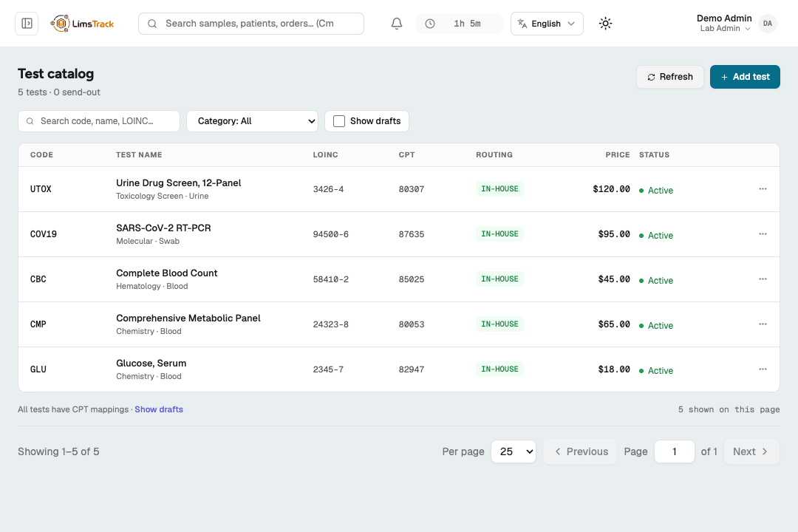Click LOINC value 58410-2
Viewport: 798px width, 532px height.
click(x=331, y=279)
